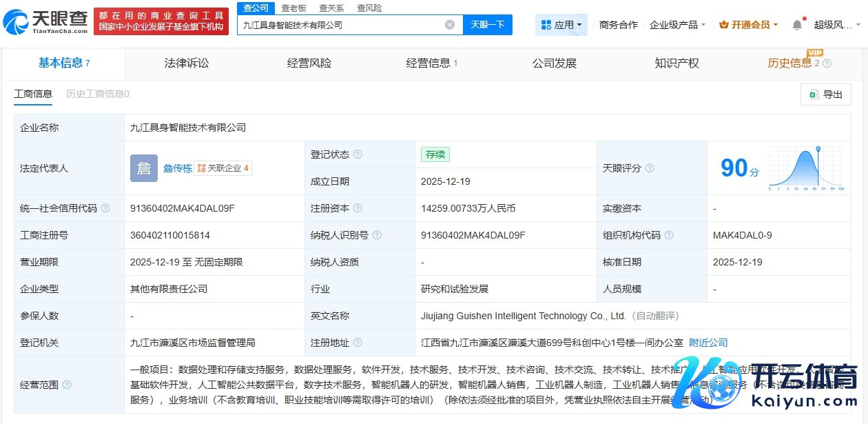The width and height of the screenshot is (868, 424).
Task: Click the 导出 export button
Action: (825, 94)
